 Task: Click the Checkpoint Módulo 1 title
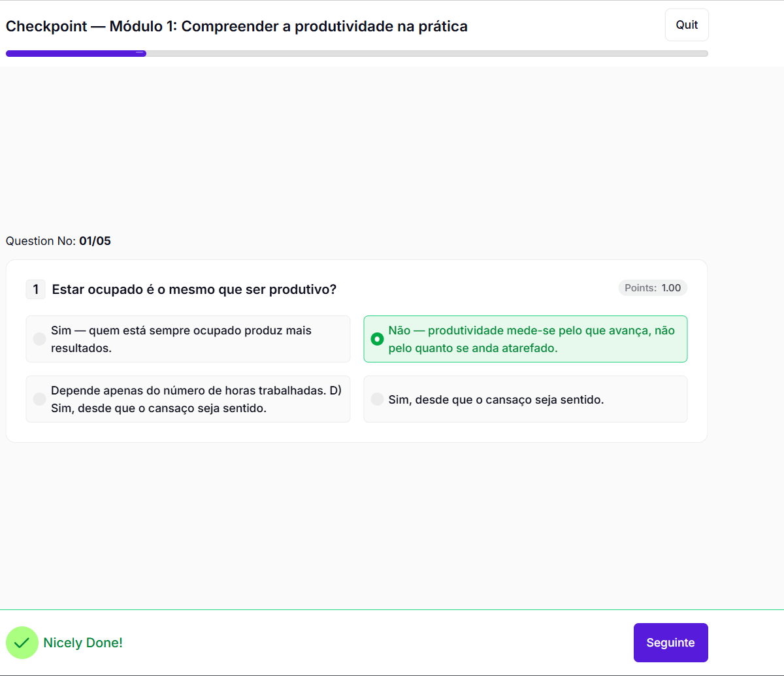(237, 27)
